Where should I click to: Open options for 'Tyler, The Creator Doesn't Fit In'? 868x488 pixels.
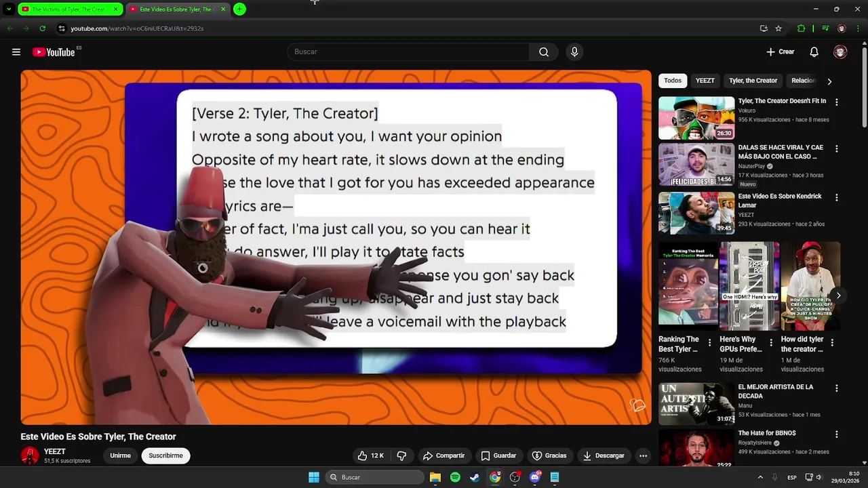[836, 102]
